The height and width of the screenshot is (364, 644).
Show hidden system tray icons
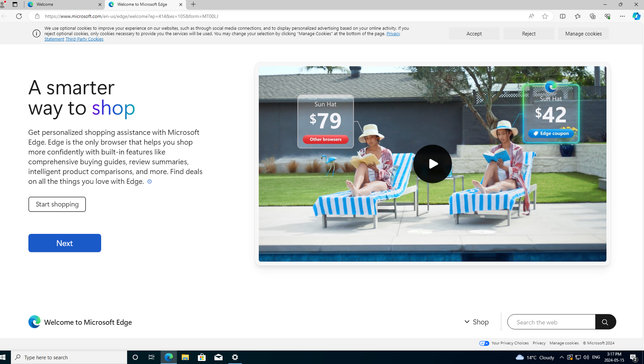tap(561, 357)
